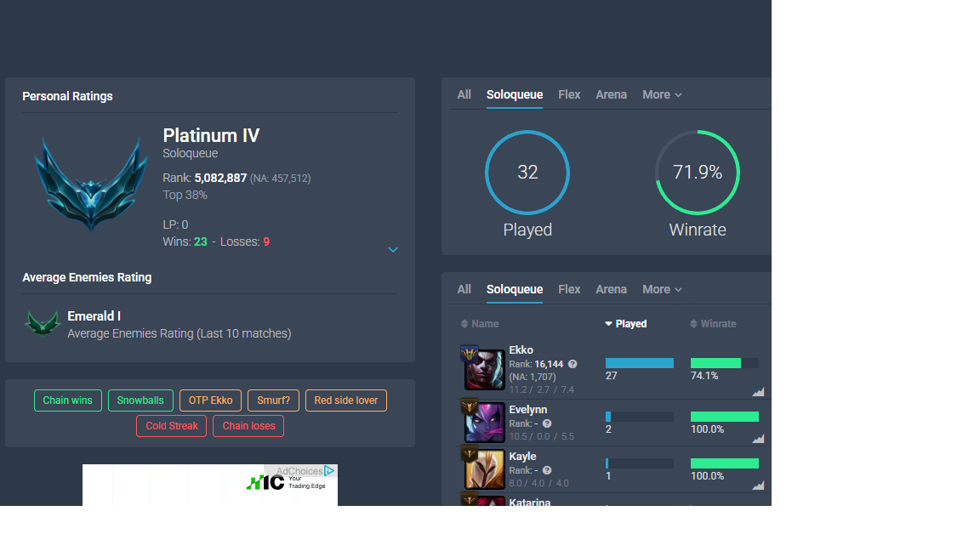
Task: Click the Ekko champion name
Action: click(521, 350)
